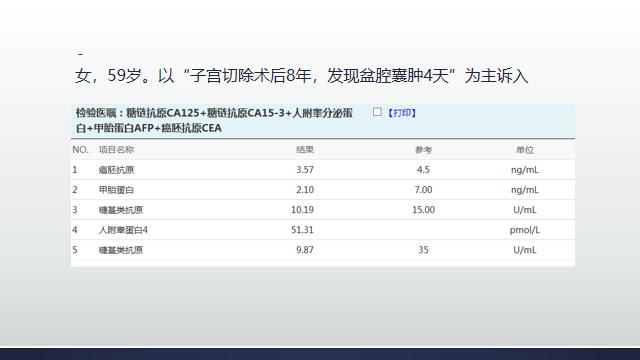Select the 甲胎蛋白 item name
The width and height of the screenshot is (640, 360).
[116, 190]
